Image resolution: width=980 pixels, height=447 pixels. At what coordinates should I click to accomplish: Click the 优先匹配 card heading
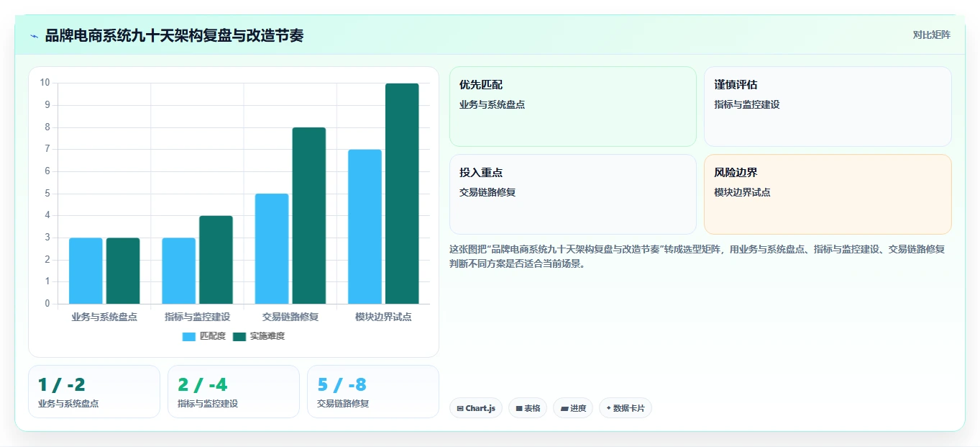[481, 85]
